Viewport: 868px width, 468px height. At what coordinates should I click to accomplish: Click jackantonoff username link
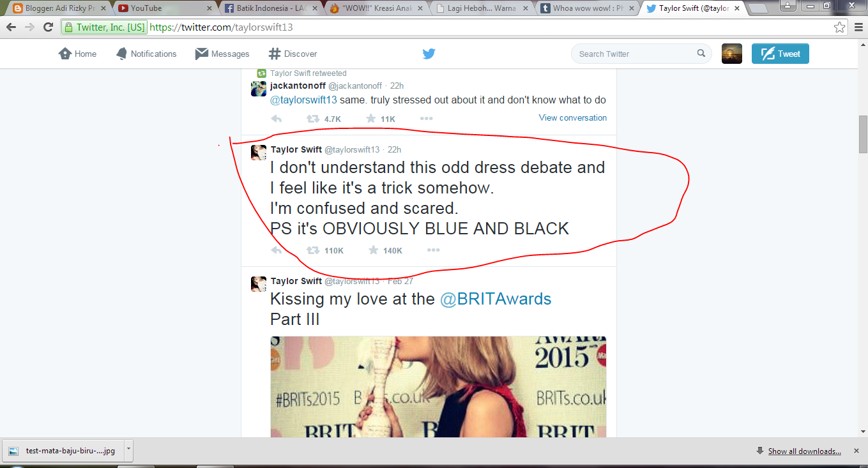point(298,86)
